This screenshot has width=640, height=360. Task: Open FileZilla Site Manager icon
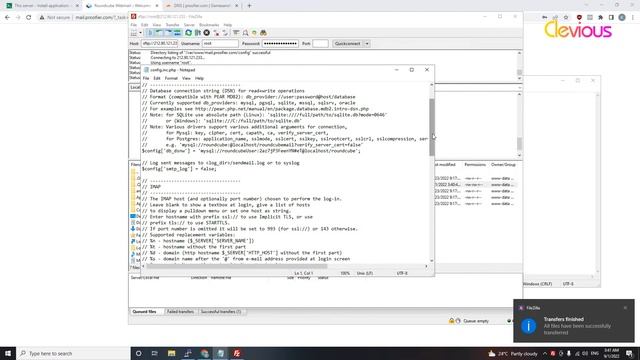[134, 33]
